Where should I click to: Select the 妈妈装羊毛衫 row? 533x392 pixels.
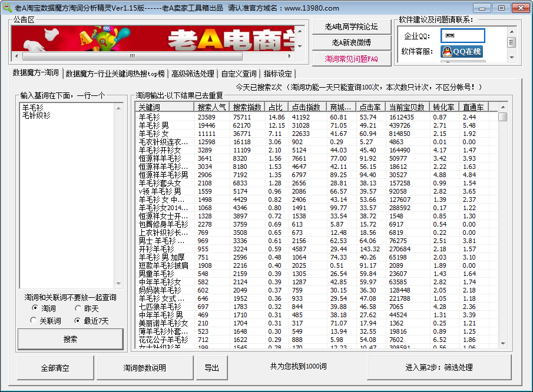tap(316, 290)
